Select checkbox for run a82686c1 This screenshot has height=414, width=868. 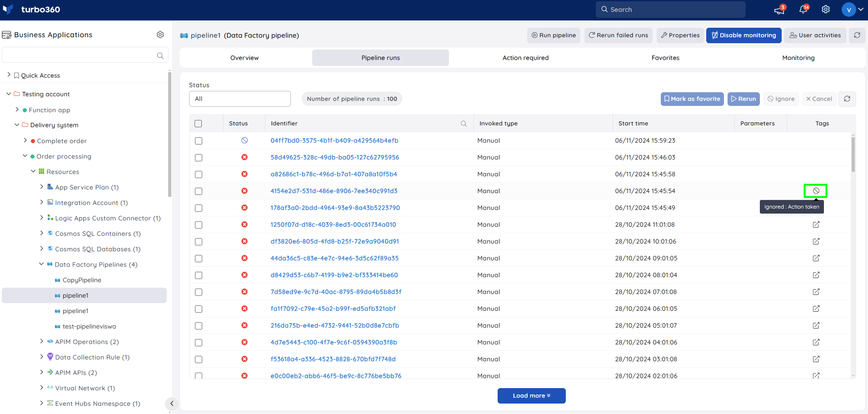click(x=199, y=175)
